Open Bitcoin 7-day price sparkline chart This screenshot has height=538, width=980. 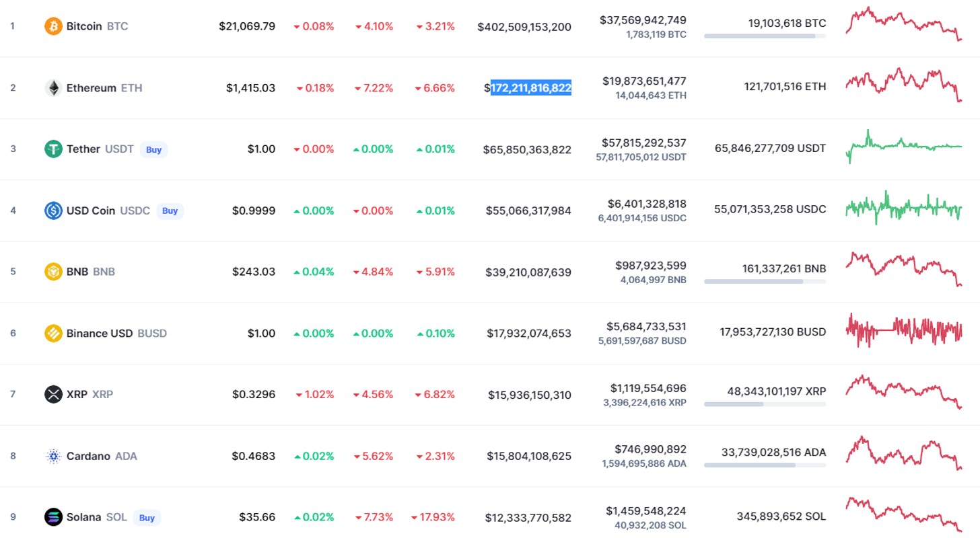pyautogui.click(x=904, y=24)
